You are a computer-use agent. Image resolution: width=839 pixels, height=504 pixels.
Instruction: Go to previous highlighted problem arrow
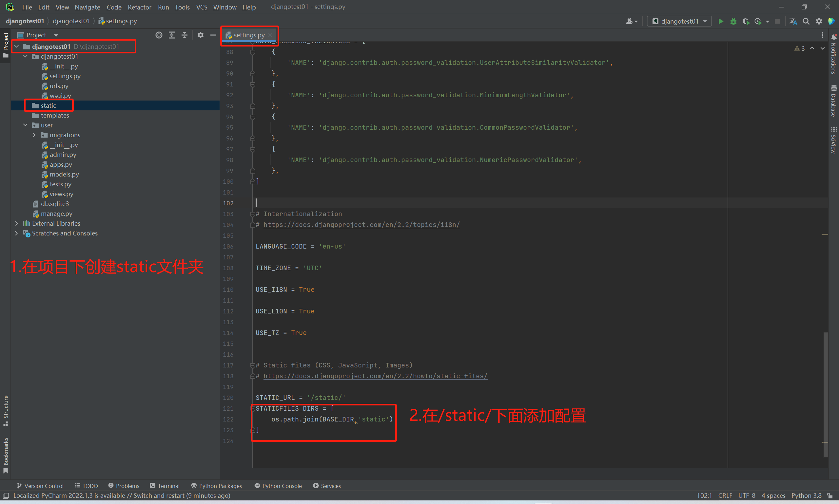(812, 48)
